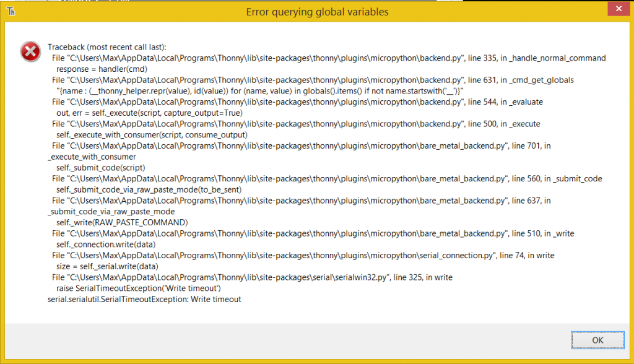Click the "self._submit_code(script)" line

coord(101,167)
